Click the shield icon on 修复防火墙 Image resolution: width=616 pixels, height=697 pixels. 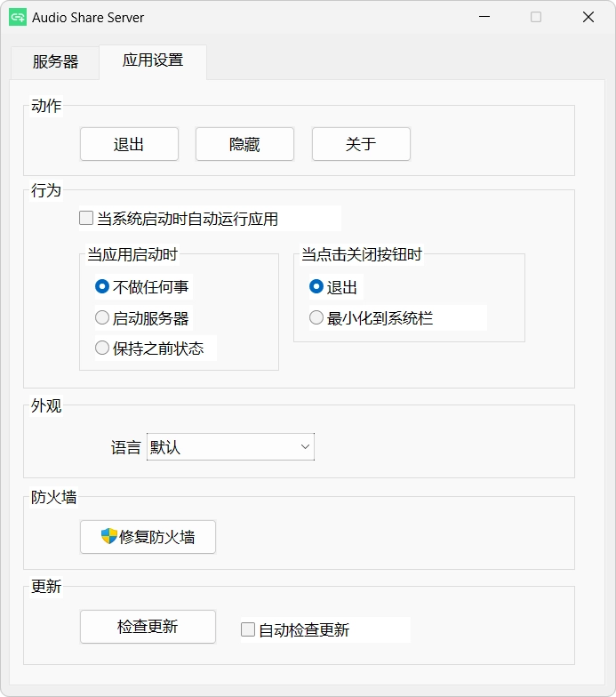pos(108,537)
